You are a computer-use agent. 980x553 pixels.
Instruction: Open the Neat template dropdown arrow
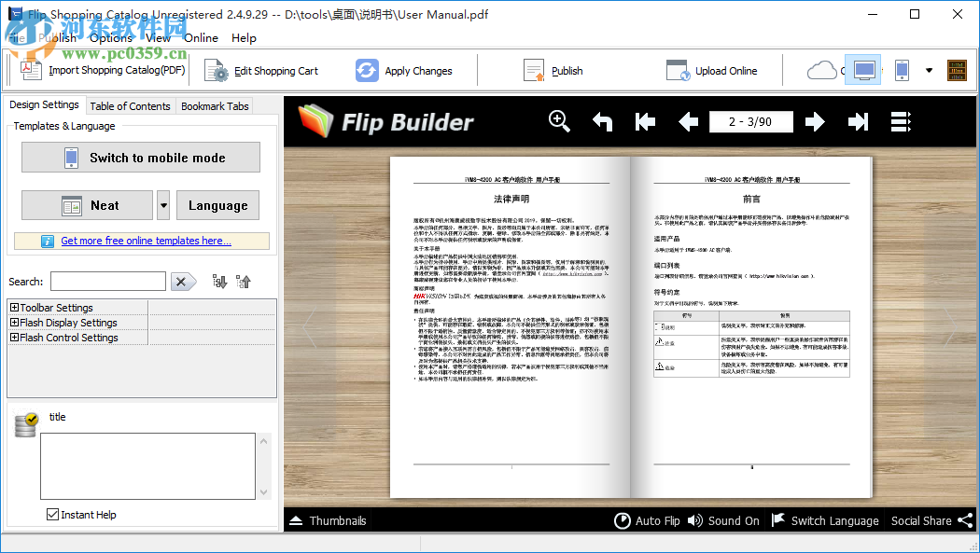(162, 205)
